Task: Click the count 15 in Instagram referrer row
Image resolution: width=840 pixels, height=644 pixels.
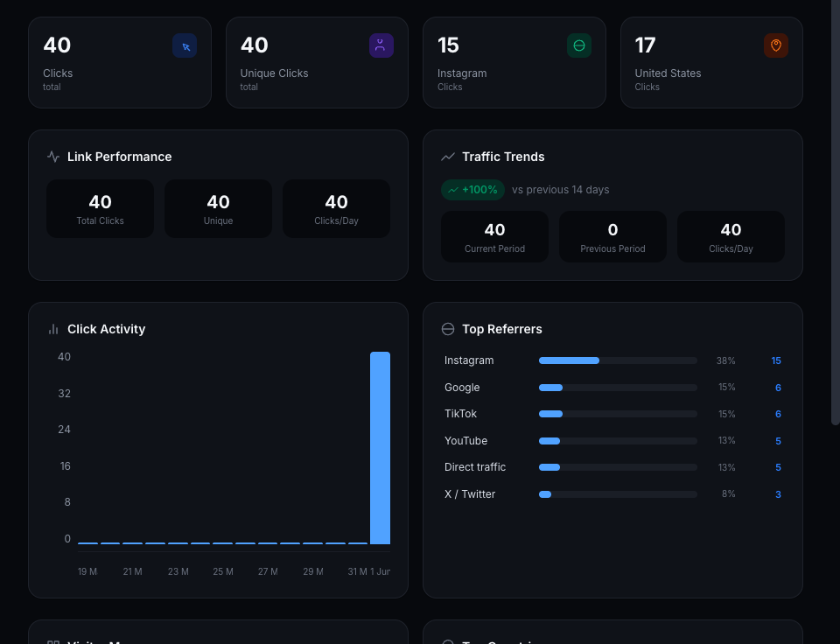Action: coord(776,360)
